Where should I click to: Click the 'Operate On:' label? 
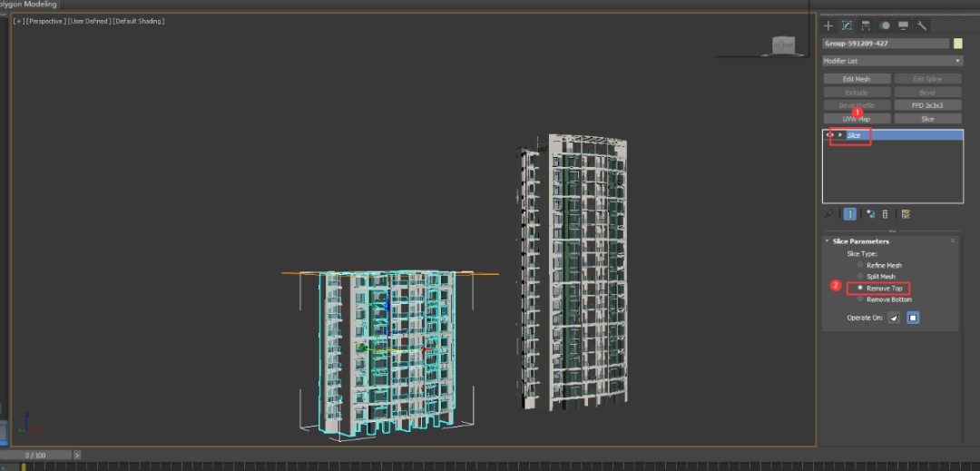865,318
